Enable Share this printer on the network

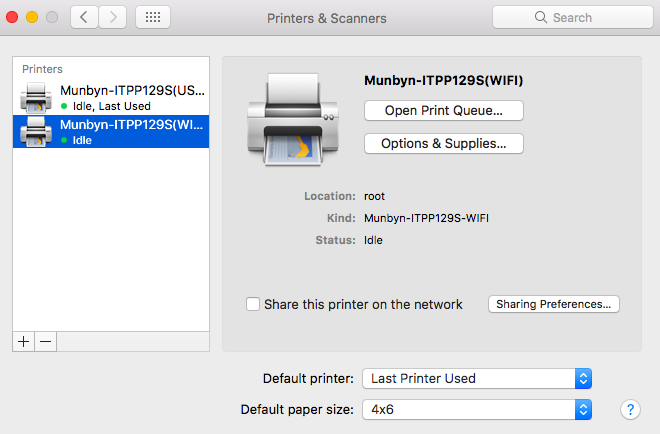tap(253, 304)
